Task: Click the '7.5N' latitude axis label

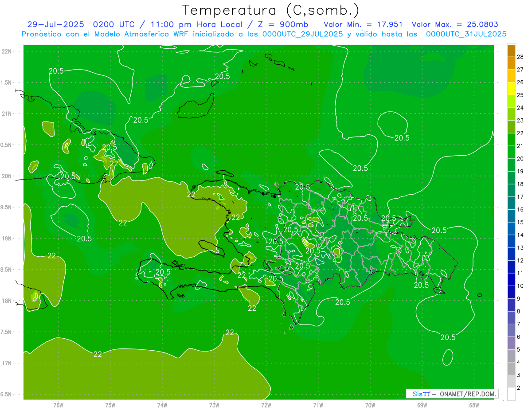Action: (x=6, y=332)
